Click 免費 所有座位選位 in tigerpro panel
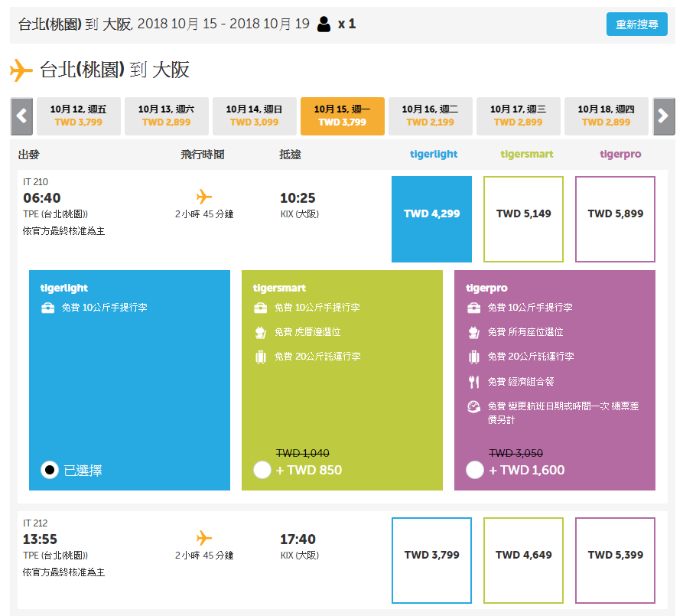The image size is (683, 616). [x=525, y=332]
